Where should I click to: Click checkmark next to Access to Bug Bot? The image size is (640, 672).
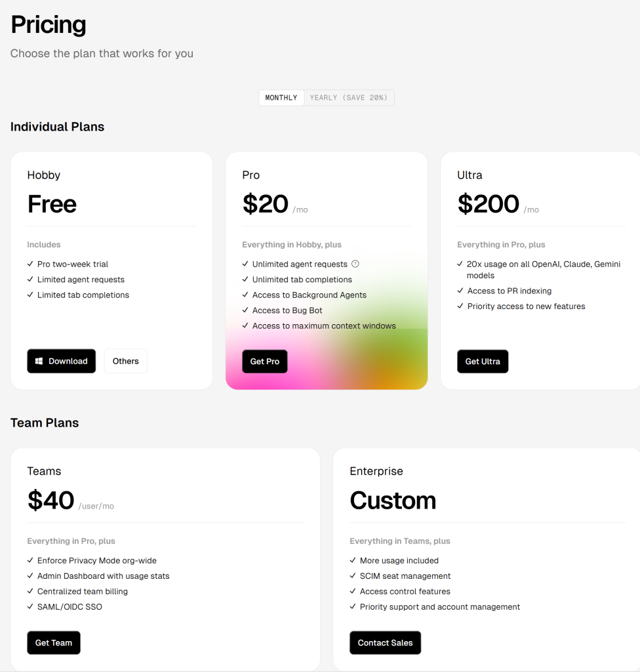[246, 310]
